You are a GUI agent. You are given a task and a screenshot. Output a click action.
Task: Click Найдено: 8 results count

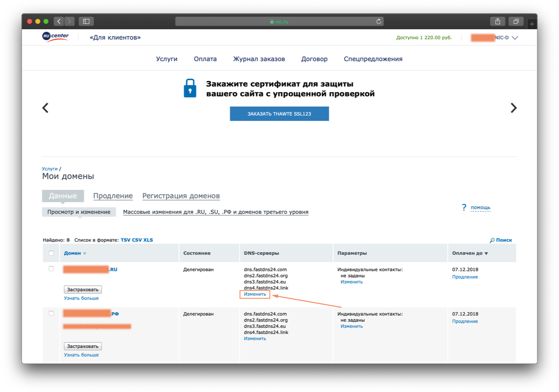56,240
